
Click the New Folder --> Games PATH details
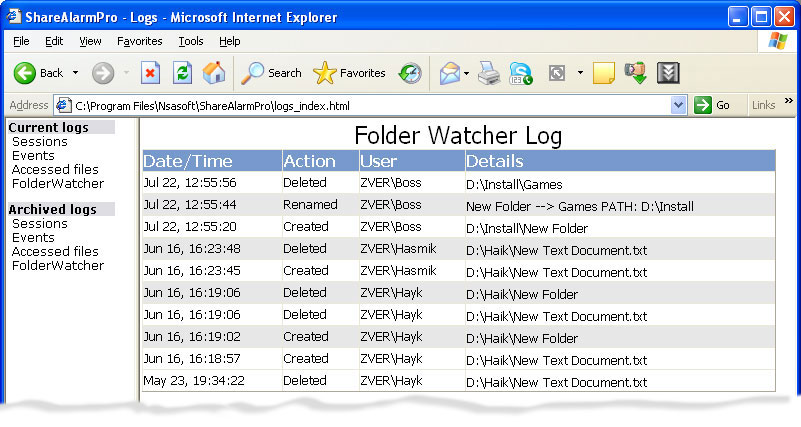point(580,206)
